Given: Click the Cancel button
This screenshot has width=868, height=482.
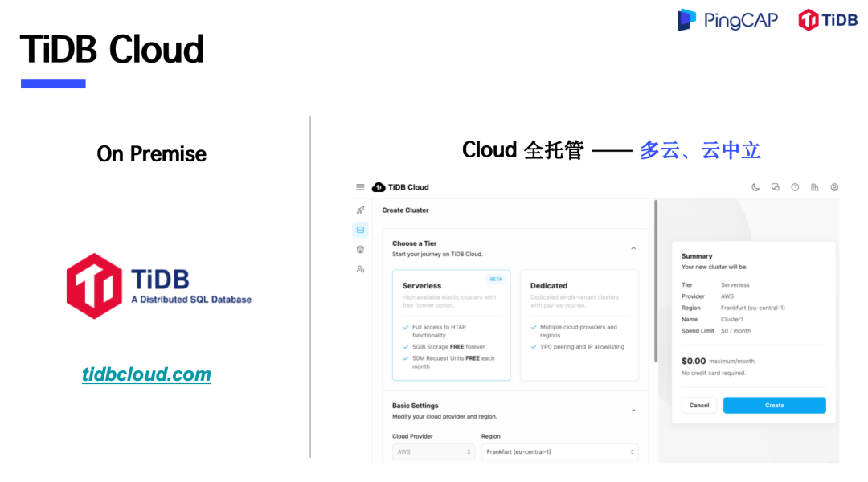Looking at the screenshot, I should point(698,405).
